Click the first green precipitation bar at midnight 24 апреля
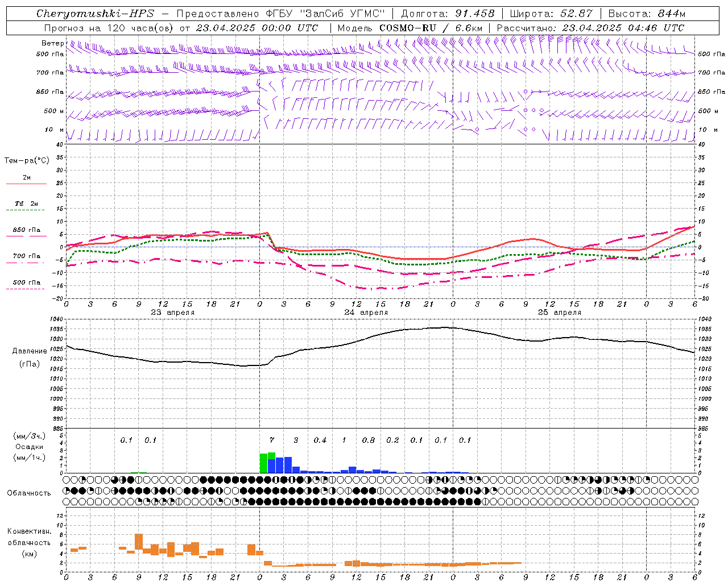Image resolution: width=728 pixels, height=582 pixels. (263, 463)
